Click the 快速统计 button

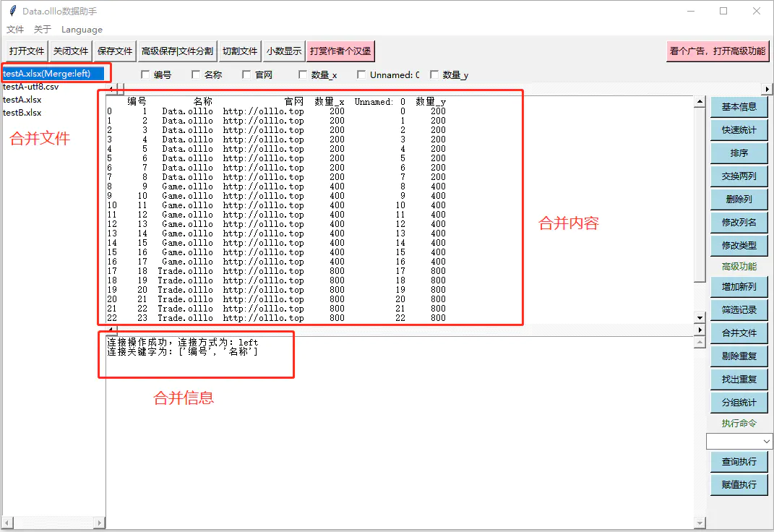coord(739,130)
